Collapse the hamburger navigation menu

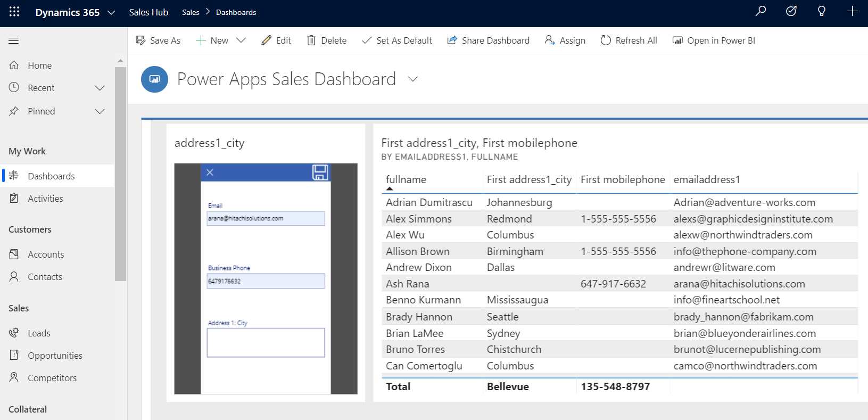(x=14, y=40)
